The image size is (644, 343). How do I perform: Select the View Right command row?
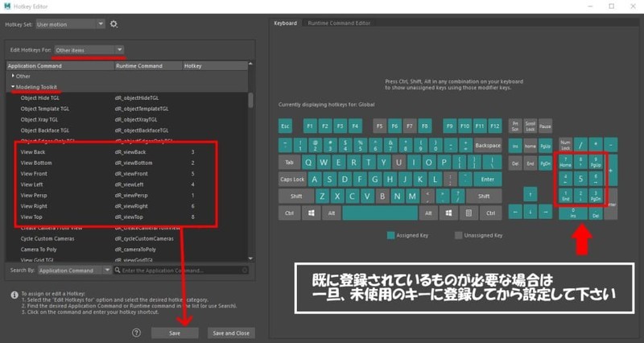[127, 206]
